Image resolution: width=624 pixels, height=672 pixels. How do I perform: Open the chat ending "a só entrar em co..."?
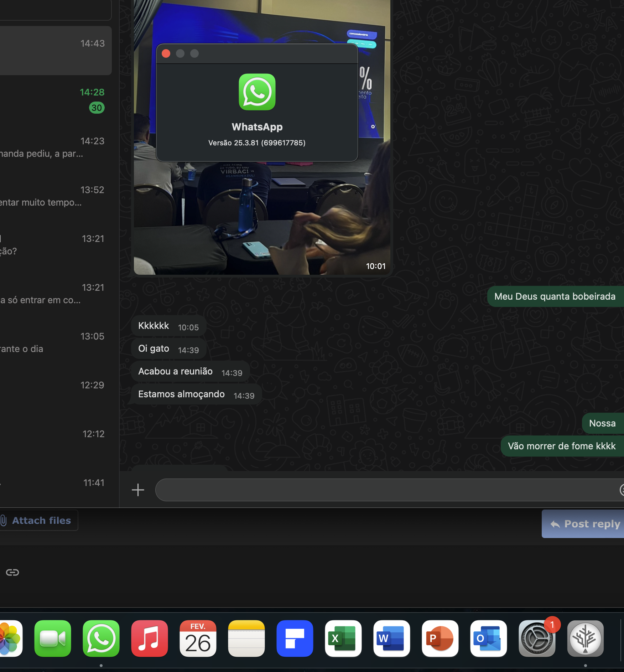pyautogui.click(x=56, y=295)
